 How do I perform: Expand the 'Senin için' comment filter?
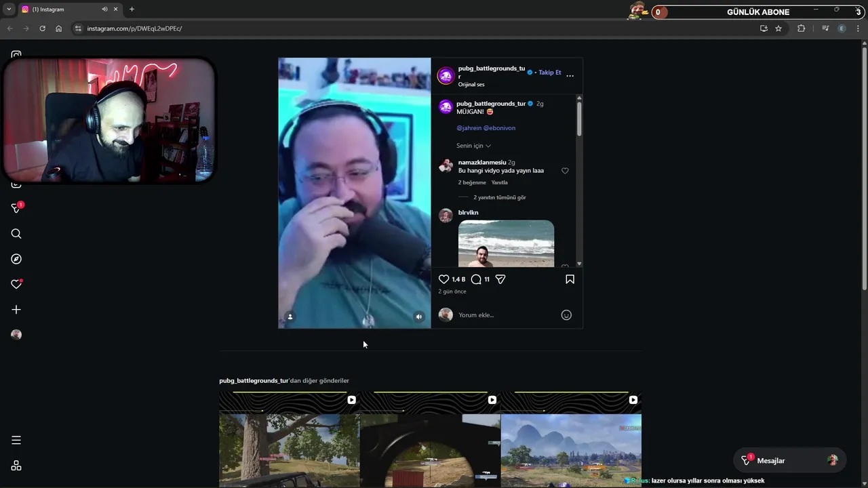(x=473, y=146)
